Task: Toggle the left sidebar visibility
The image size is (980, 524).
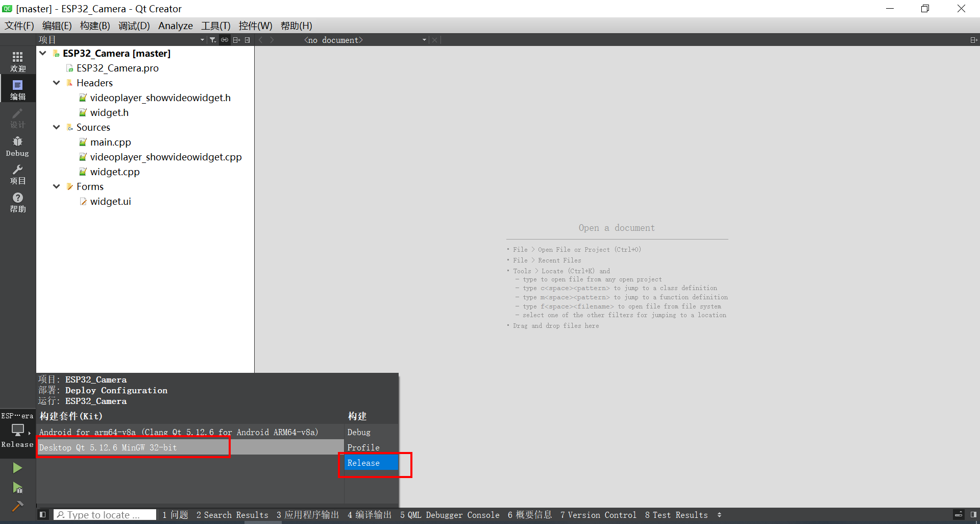Action: [x=43, y=515]
